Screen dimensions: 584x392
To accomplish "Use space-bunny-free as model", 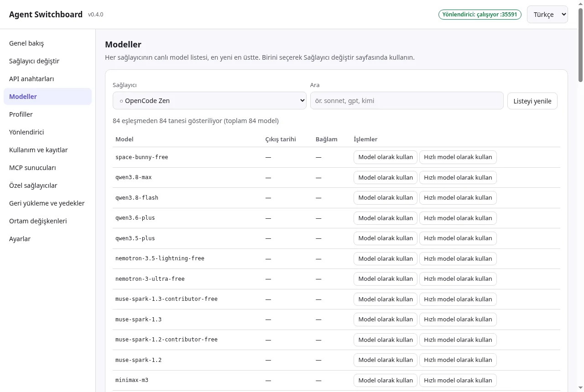I will click(386, 157).
